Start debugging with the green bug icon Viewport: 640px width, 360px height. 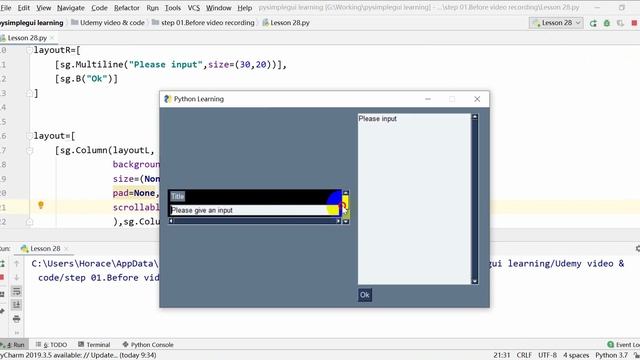pyautogui.click(x=607, y=23)
